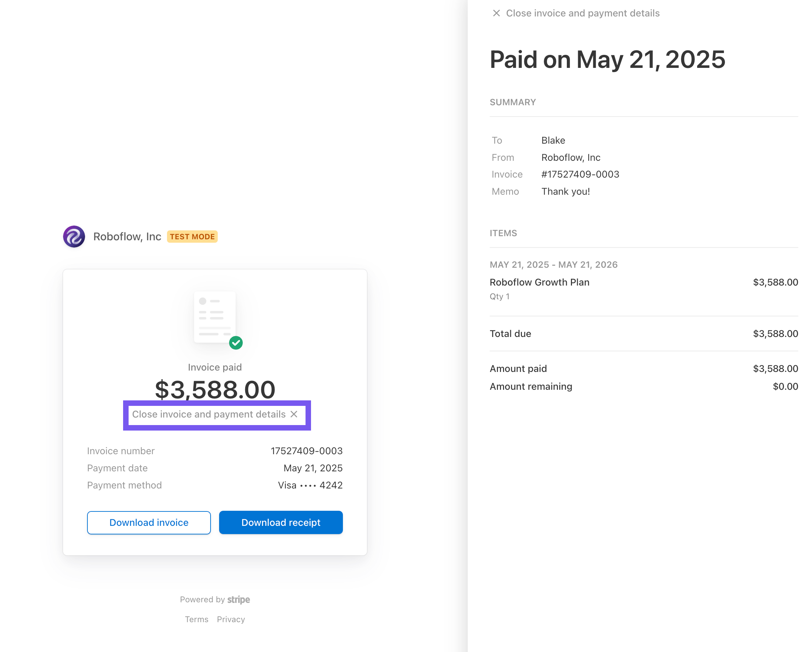Viewport: 812px width, 652px height.
Task: Click the green checkmark badge on invoice
Action: (x=236, y=342)
